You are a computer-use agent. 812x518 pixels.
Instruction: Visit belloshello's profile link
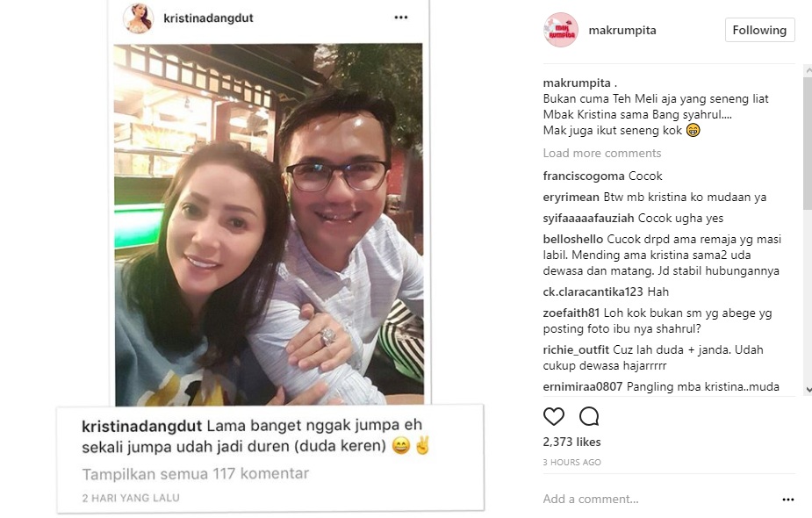tap(572, 239)
